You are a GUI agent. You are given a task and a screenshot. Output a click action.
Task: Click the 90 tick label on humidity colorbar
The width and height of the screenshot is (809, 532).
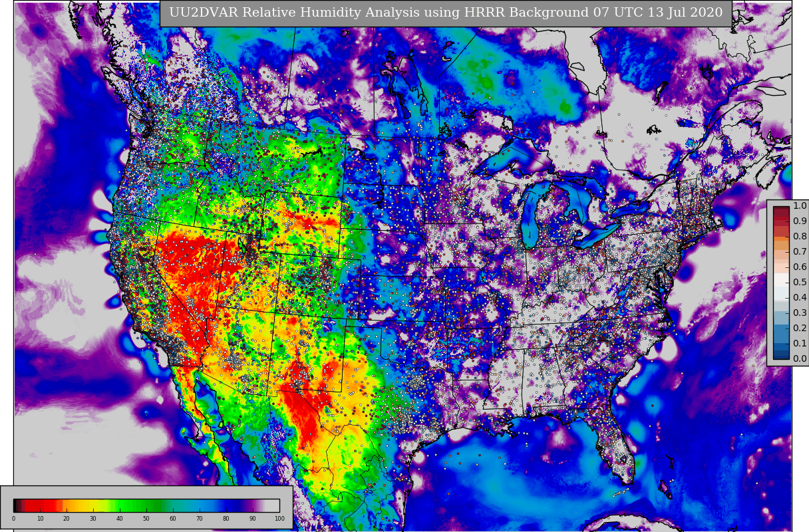coord(253,519)
